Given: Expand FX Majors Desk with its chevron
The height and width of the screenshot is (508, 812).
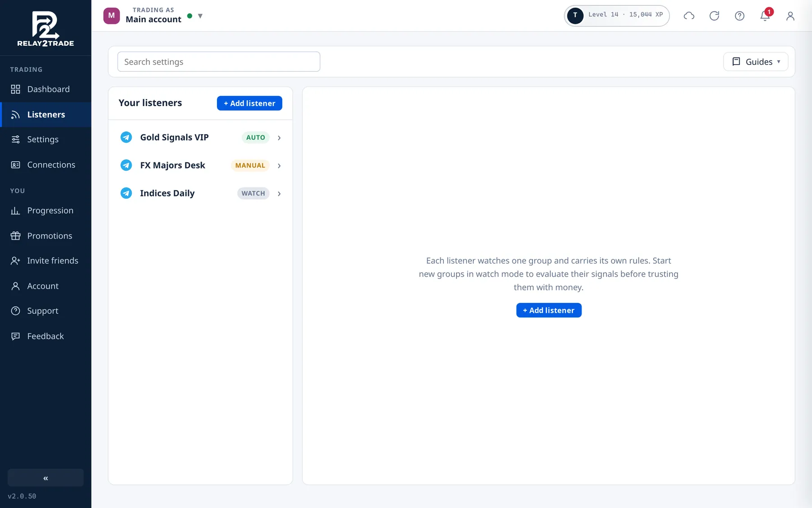Looking at the screenshot, I should click(x=279, y=166).
